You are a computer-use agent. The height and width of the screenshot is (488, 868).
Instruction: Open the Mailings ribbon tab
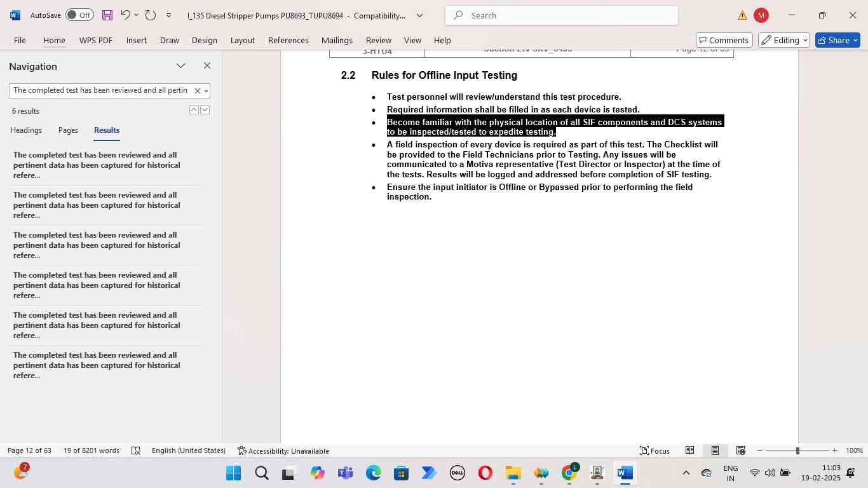337,40
